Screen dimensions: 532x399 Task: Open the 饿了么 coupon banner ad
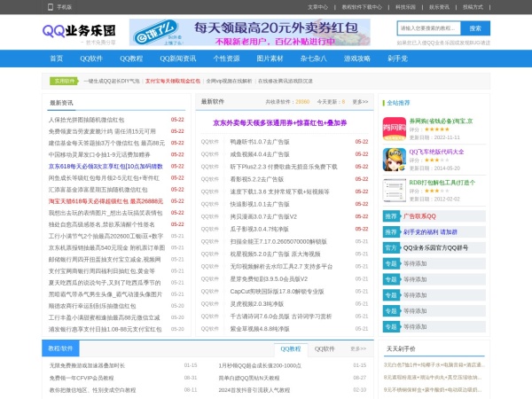(x=250, y=32)
